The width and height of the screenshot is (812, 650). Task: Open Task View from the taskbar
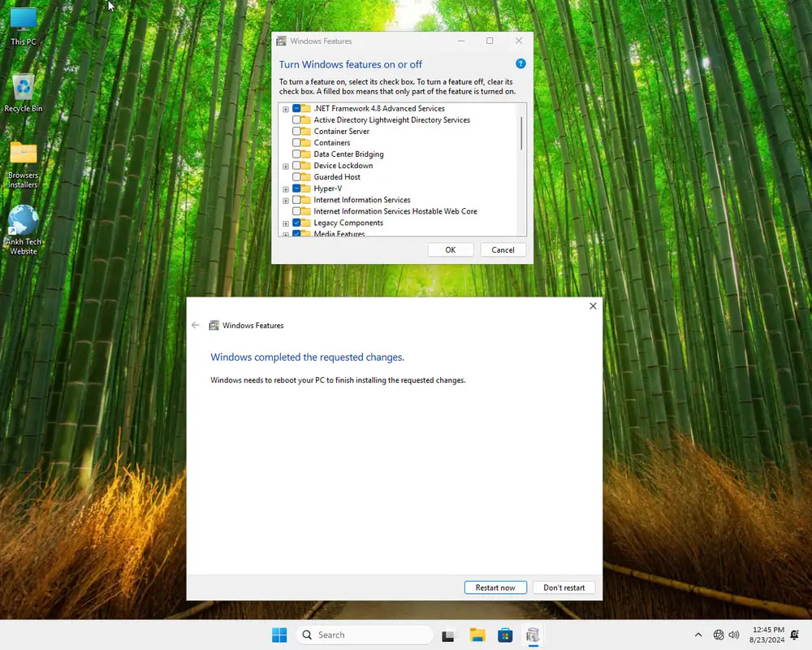[448, 635]
